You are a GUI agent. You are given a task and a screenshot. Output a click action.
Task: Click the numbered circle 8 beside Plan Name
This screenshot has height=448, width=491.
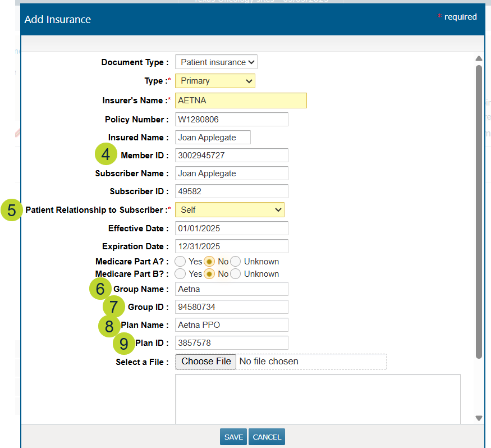point(109,326)
